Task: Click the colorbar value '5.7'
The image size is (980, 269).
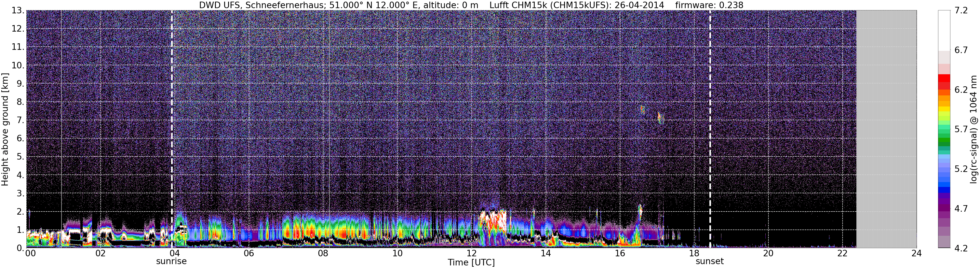Action: pyautogui.click(x=961, y=130)
